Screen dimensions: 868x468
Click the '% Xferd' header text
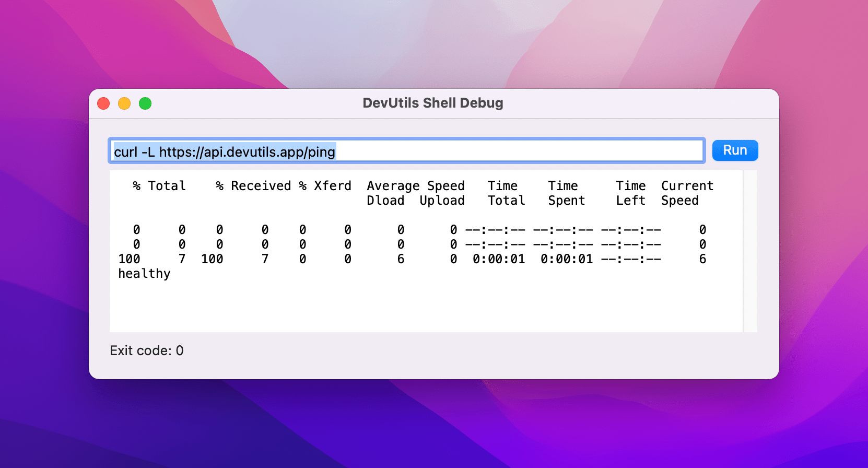[325, 186]
